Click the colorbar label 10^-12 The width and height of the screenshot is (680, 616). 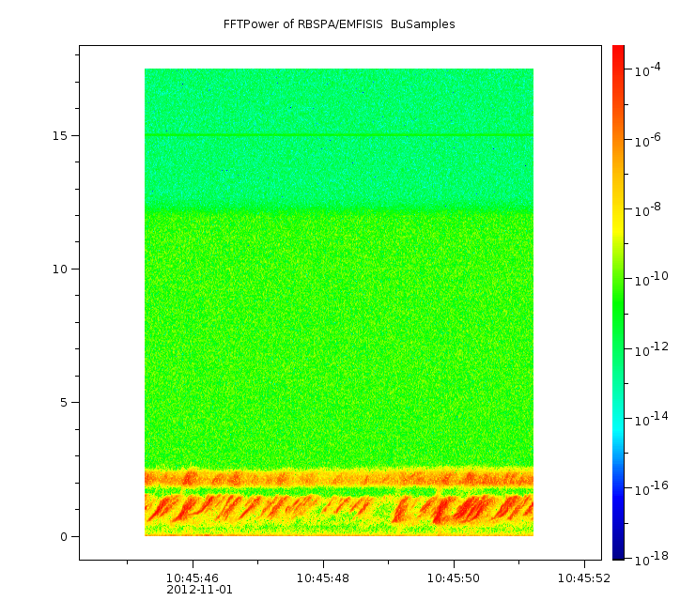pos(649,348)
